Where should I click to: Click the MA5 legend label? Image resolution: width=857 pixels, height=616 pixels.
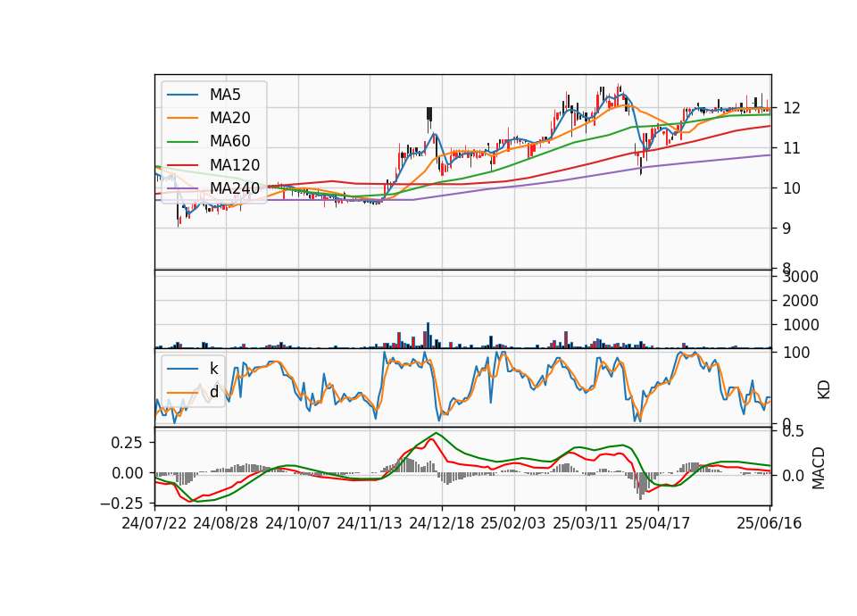225,95
